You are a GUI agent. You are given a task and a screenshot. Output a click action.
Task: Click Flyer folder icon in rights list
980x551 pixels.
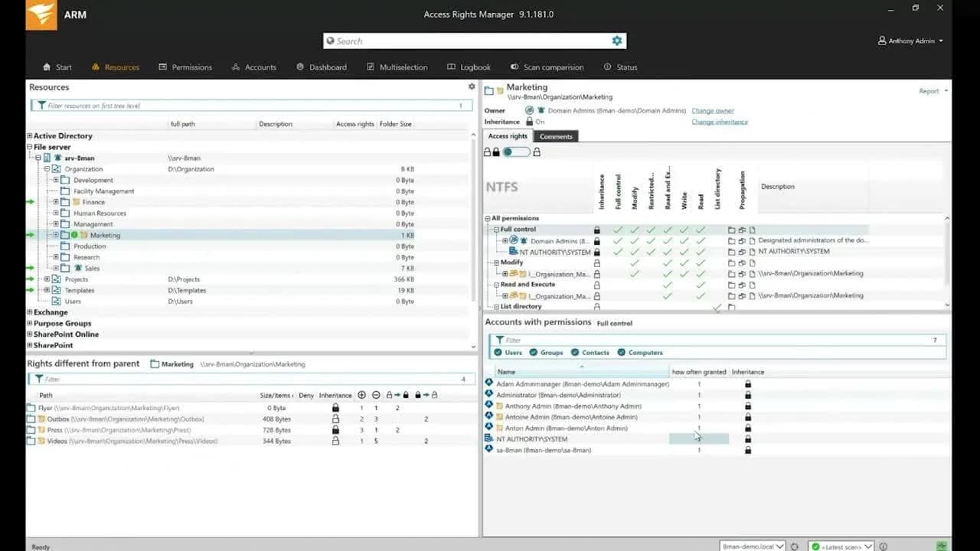coord(31,408)
